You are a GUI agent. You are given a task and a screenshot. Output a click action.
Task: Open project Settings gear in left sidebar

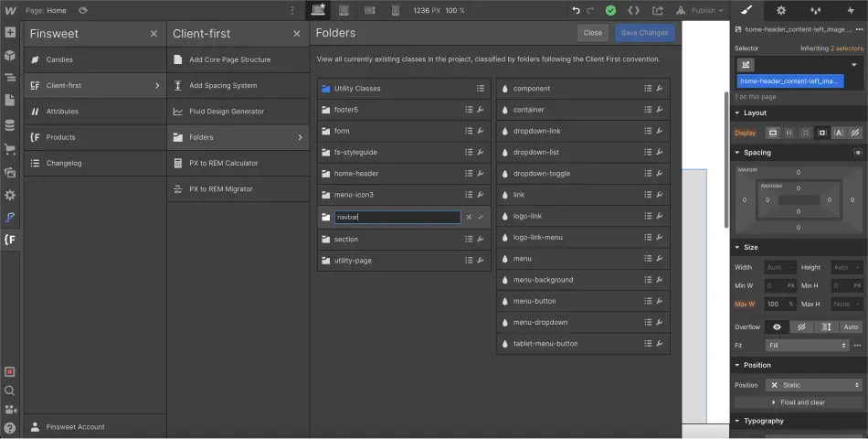tap(10, 195)
